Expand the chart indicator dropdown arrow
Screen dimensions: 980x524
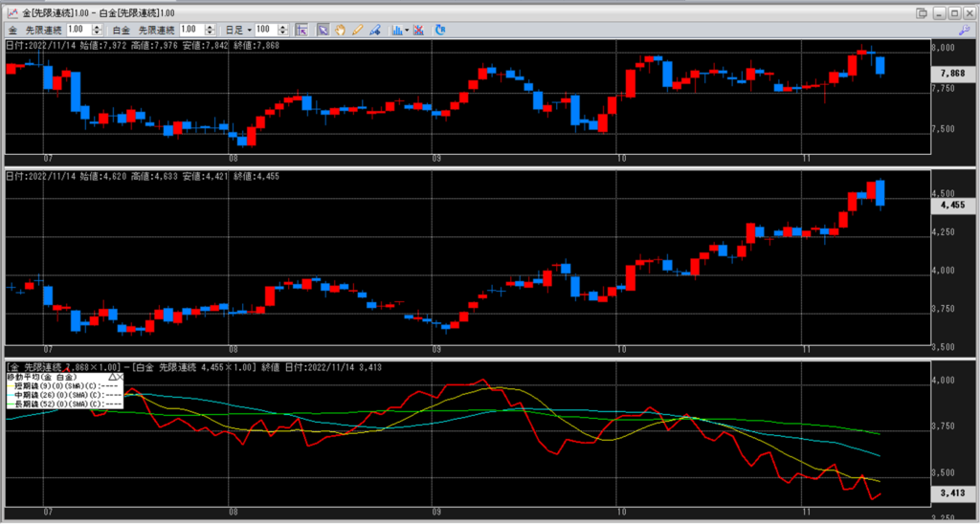(408, 30)
